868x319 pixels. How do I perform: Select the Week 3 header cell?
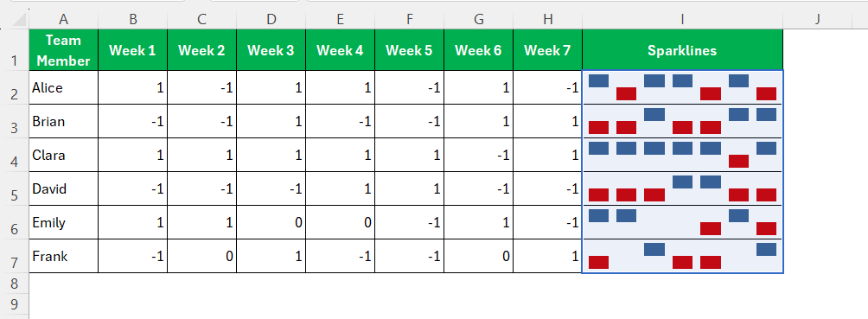[271, 50]
